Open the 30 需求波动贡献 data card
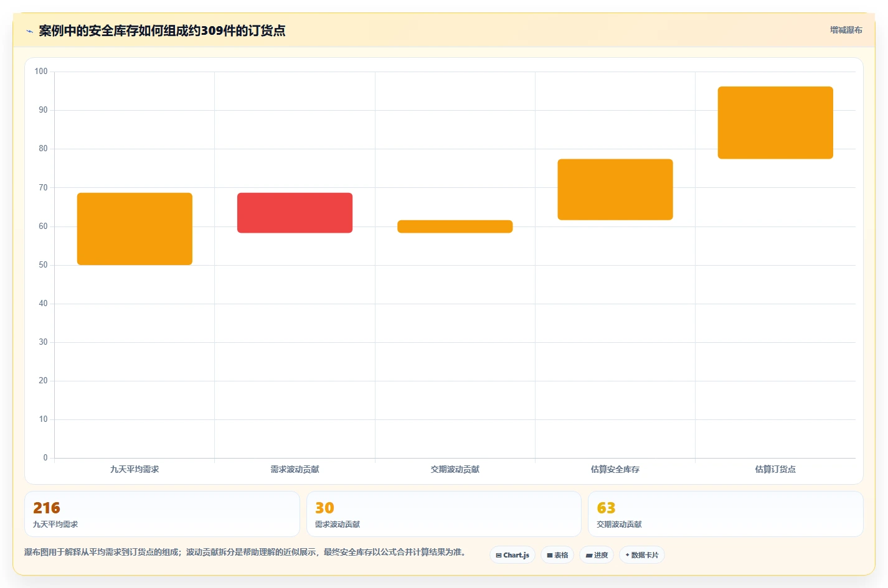888x588 pixels. coord(443,514)
